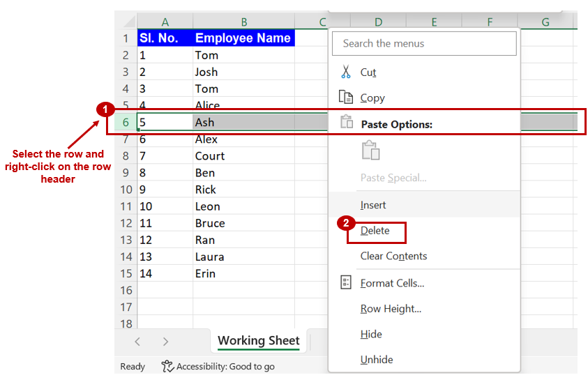Click Accessibility: Good to go status
This screenshot has width=588, height=382.
[218, 366]
